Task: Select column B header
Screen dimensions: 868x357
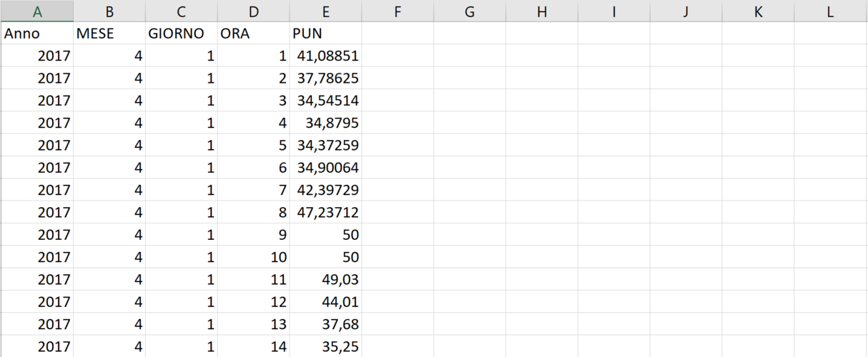Action: pos(109,11)
